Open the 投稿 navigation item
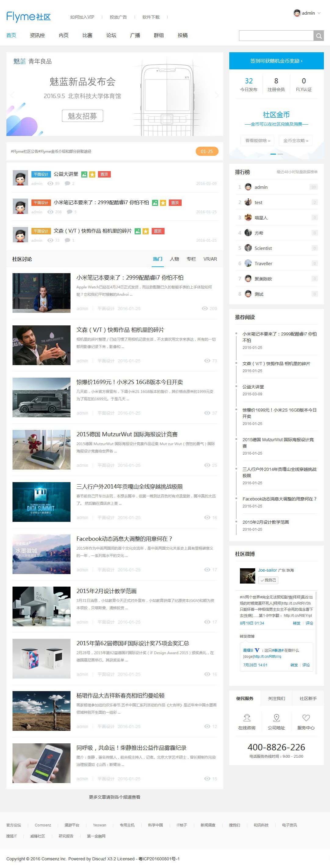Image resolution: width=330 pixels, height=868 pixels. point(183,35)
